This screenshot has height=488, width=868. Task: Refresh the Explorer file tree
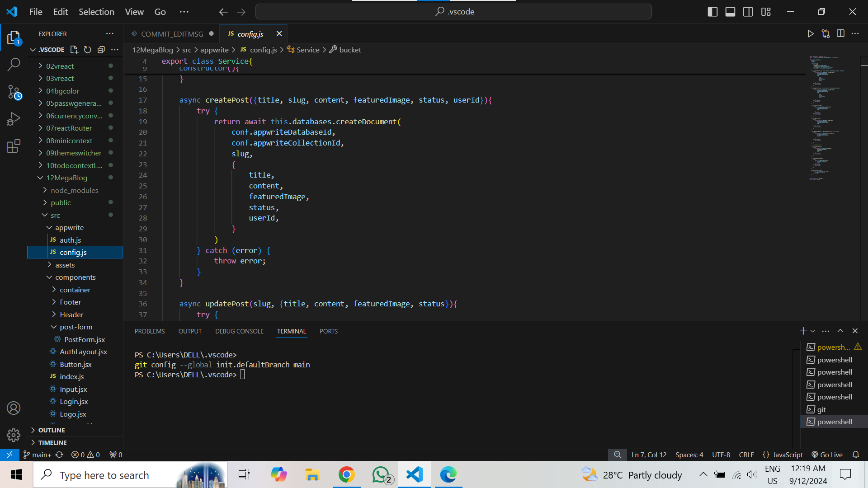pyautogui.click(x=88, y=50)
